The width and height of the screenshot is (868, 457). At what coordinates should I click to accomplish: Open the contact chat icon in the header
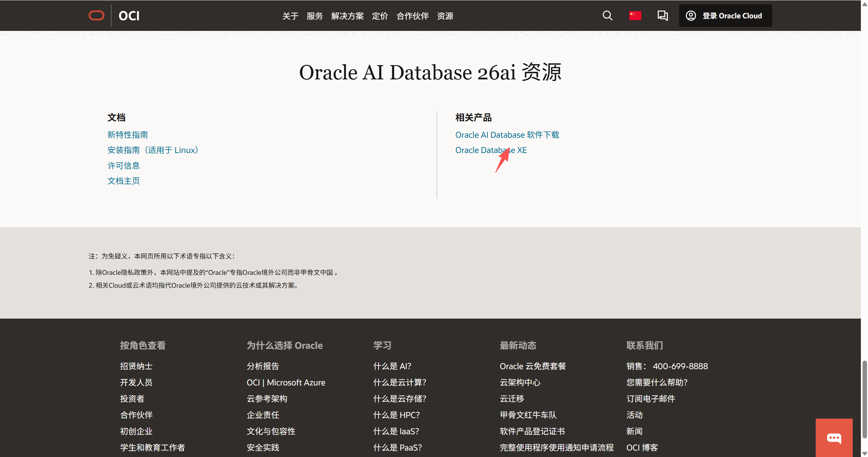coord(662,16)
